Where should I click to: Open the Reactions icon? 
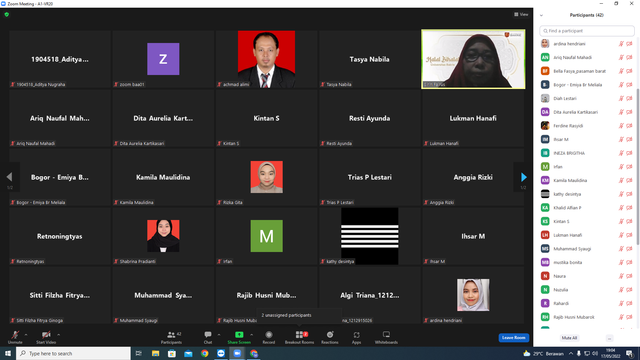[x=330, y=335]
